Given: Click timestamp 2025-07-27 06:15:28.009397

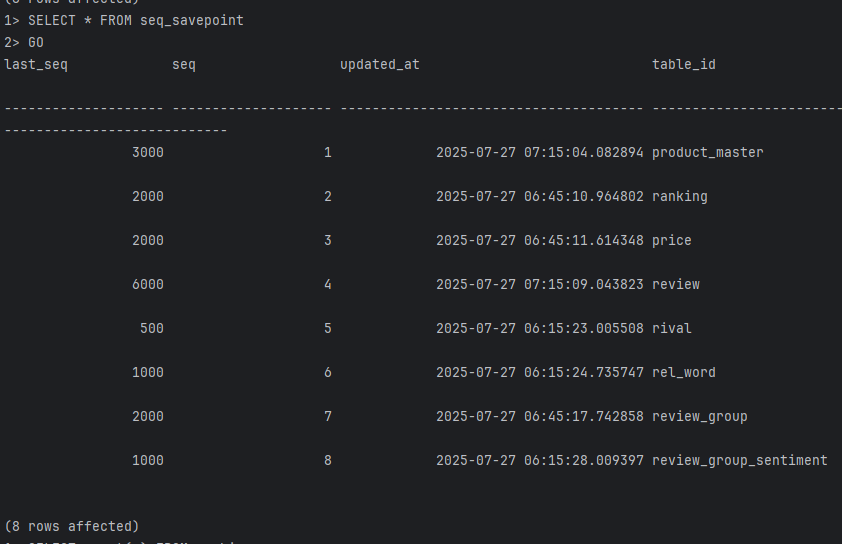Looking at the screenshot, I should [x=540, y=461].
